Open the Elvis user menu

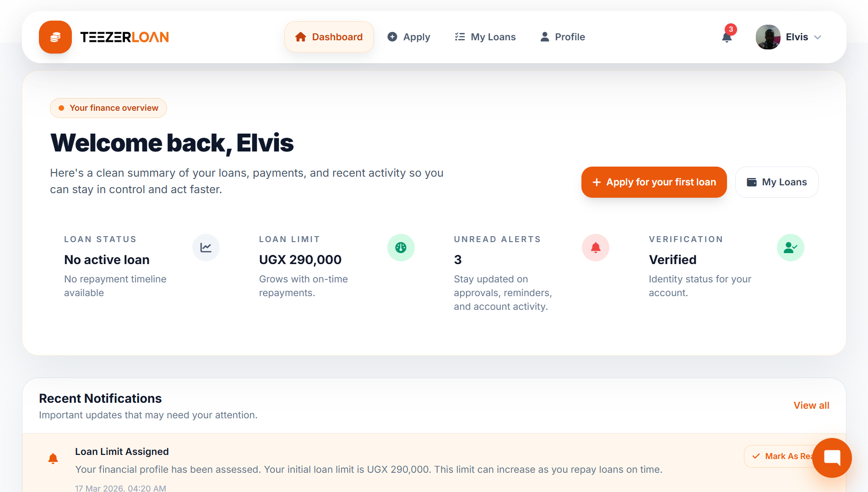[x=797, y=37]
